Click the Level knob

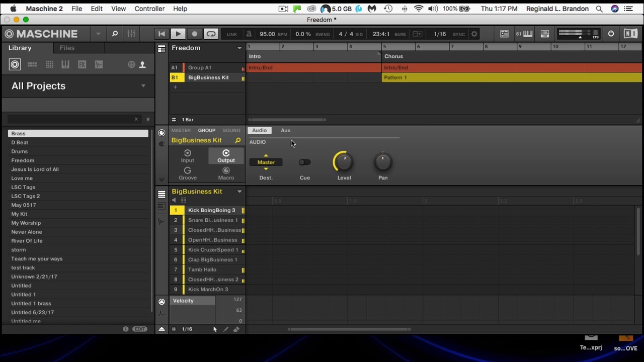(x=344, y=162)
